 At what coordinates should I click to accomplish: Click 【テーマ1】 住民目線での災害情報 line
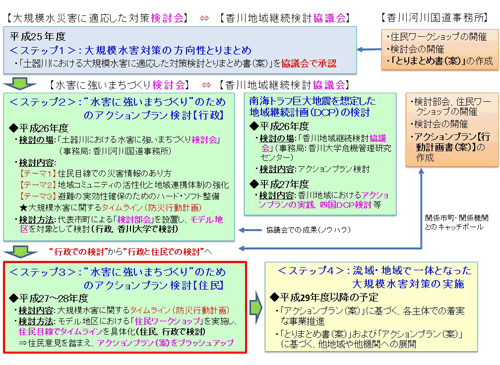tap(95, 173)
